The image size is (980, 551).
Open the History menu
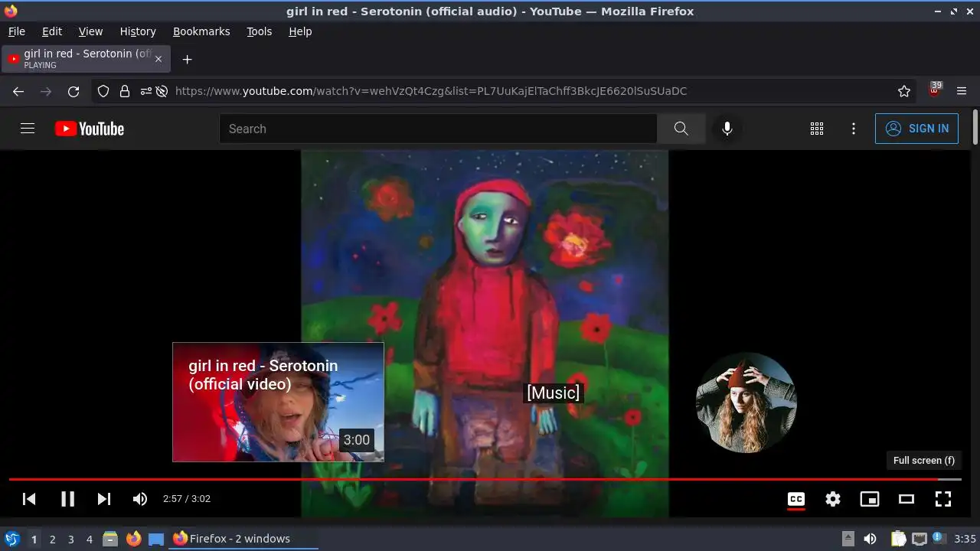click(x=138, y=31)
